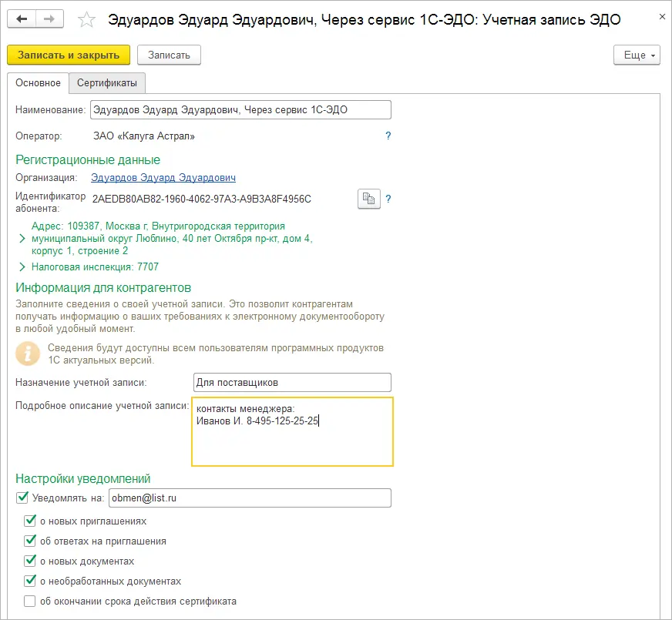
Task: Open help question mark next to Оператор
Action: click(388, 136)
